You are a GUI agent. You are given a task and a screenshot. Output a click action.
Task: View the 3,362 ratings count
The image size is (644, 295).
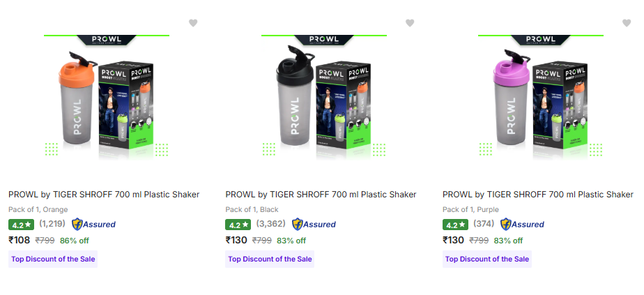coord(271,224)
